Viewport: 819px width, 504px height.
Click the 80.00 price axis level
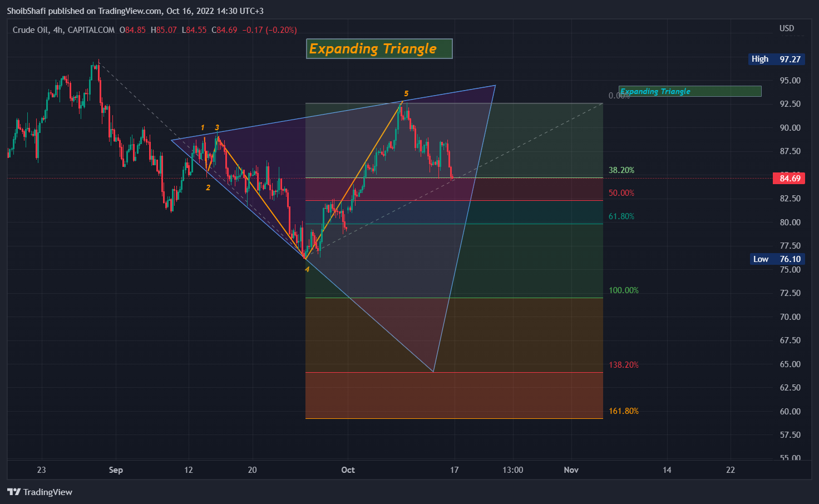(790, 223)
